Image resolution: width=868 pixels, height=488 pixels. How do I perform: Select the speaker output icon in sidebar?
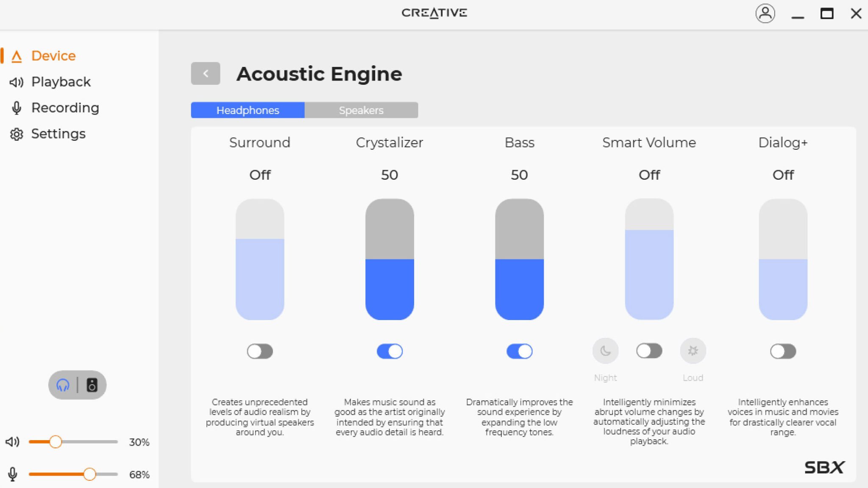point(92,385)
